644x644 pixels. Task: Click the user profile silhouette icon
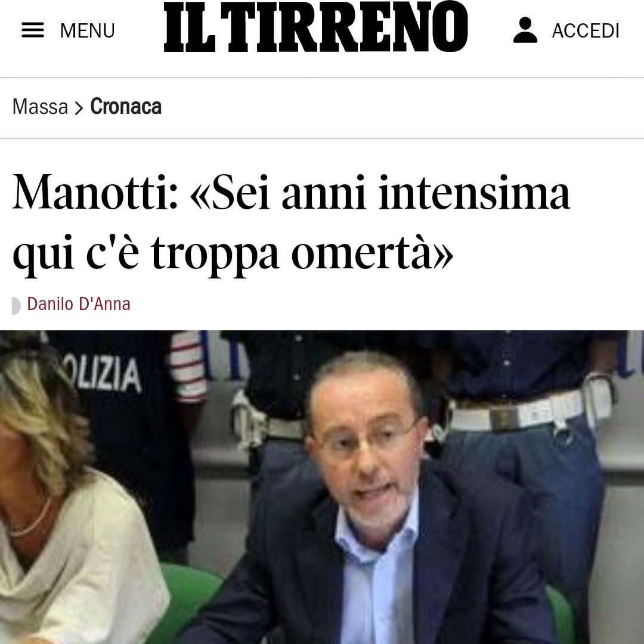click(x=525, y=30)
